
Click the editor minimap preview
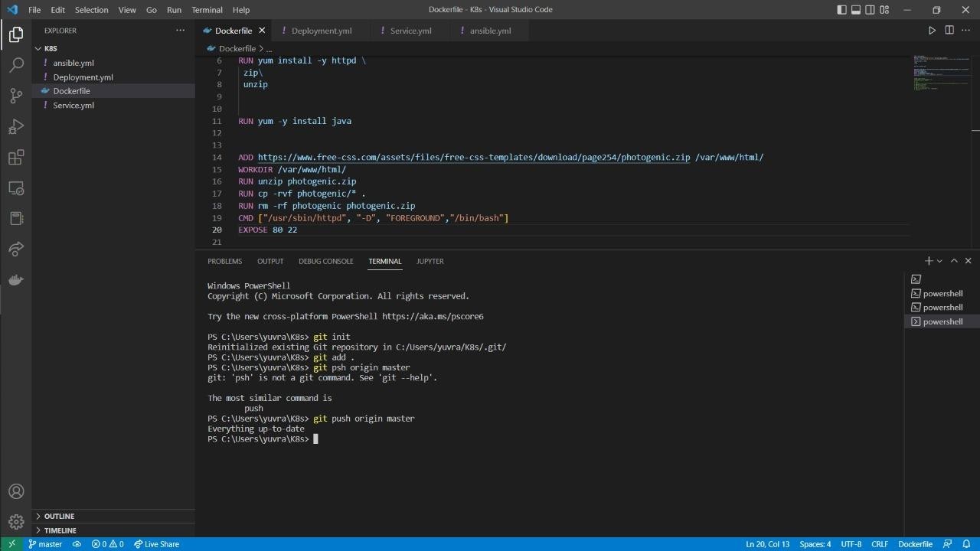pos(941,73)
